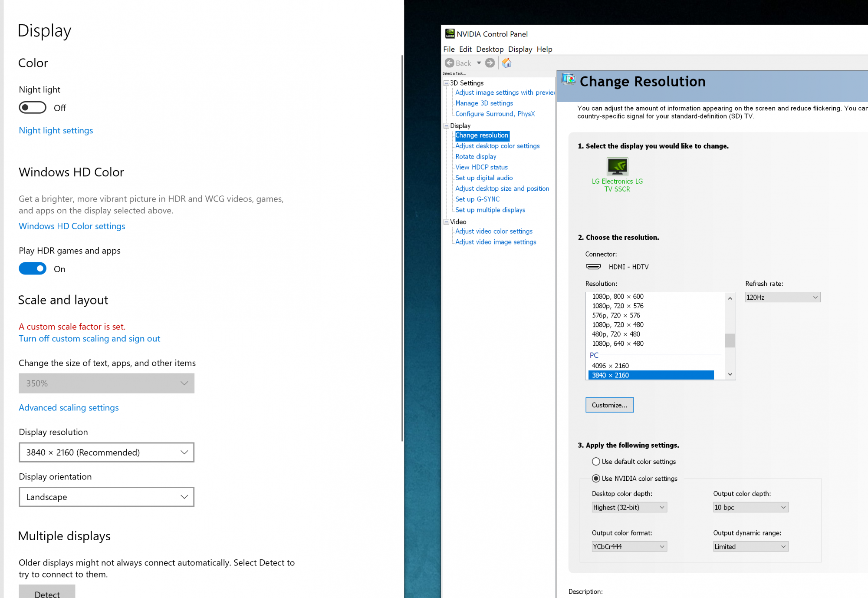
Task: Open the Display resolution dropdown
Action: (x=106, y=452)
